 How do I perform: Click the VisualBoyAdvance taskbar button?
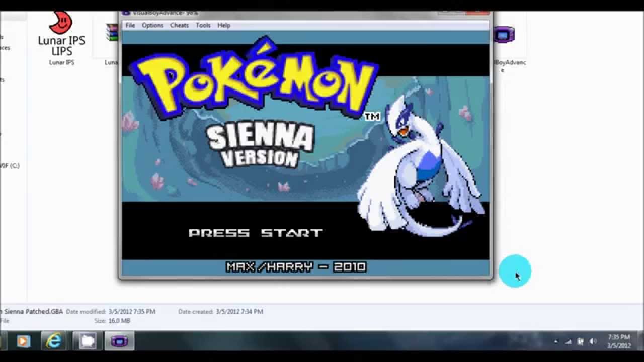point(119,341)
